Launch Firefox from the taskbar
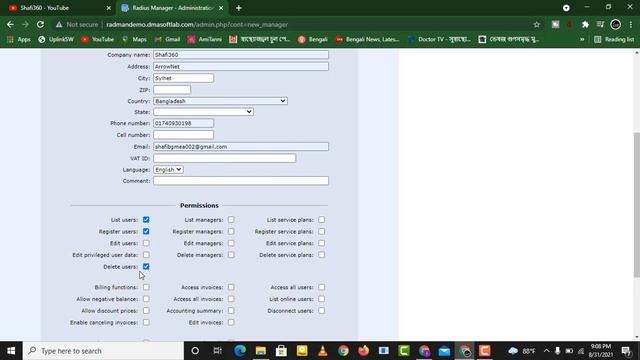The width and height of the screenshot is (640, 360). (x=363, y=351)
